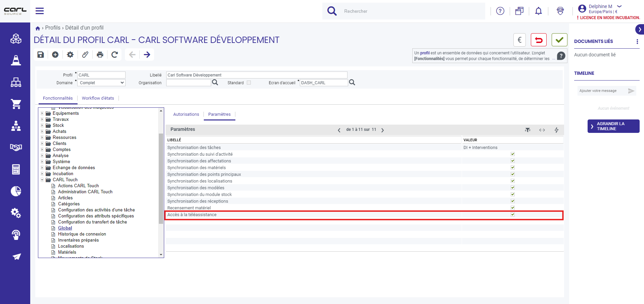644x304 pixels.
Task: Switch to the Autorisations tab
Action: (x=186, y=114)
